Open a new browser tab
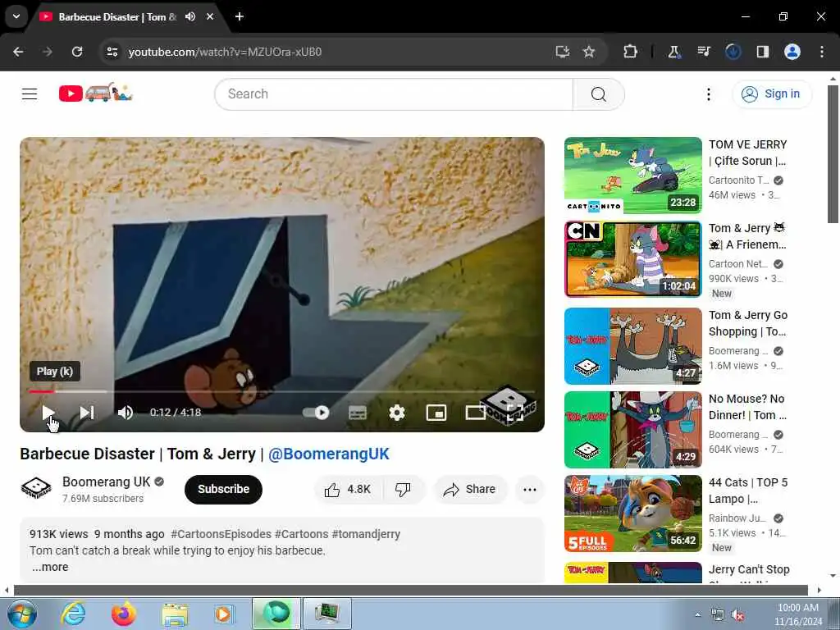This screenshot has width=840, height=630. click(x=240, y=16)
